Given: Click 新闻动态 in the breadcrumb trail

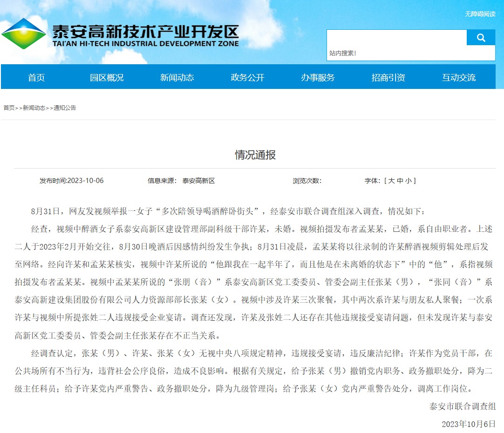Looking at the screenshot, I should tap(34, 108).
